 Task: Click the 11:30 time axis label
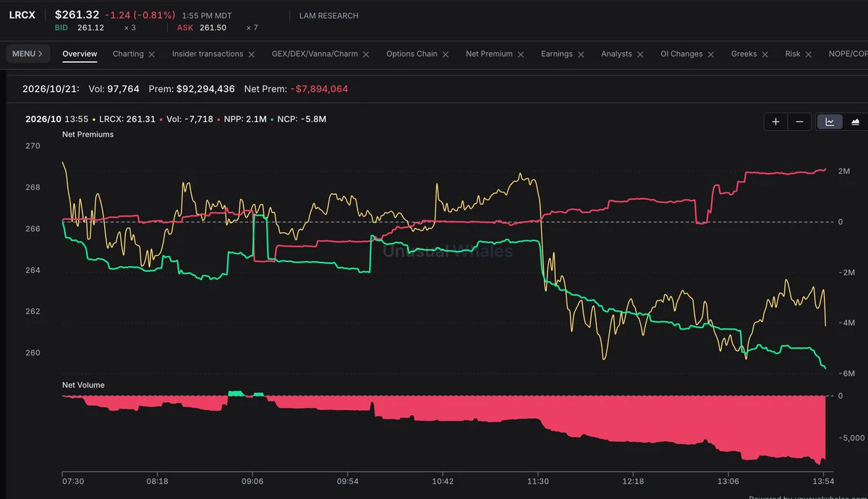pyautogui.click(x=537, y=482)
